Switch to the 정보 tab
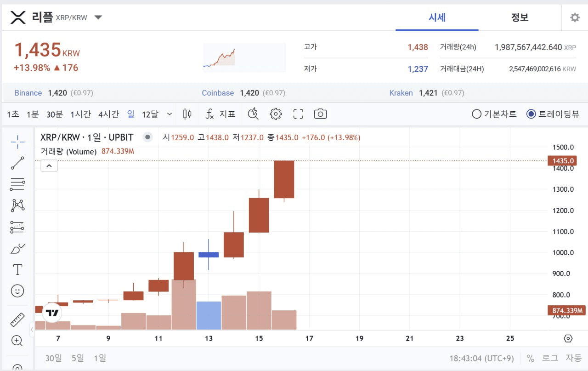588x371 pixels. pos(520,17)
